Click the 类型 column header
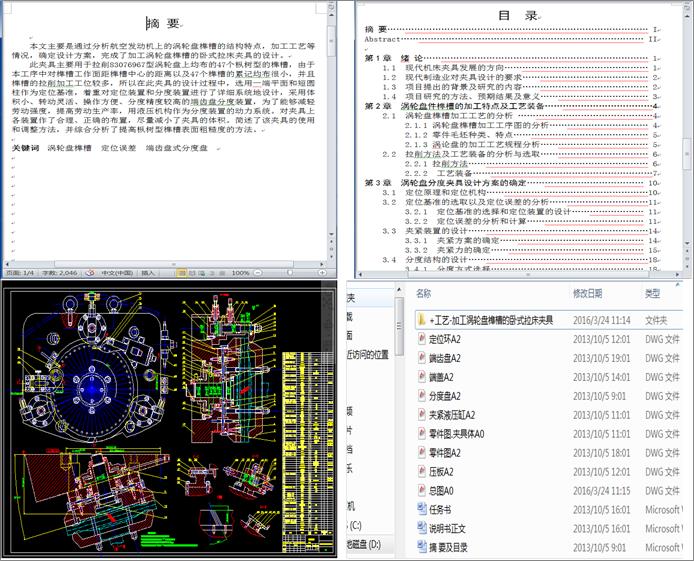This screenshot has height=561, width=694. pyautogui.click(x=653, y=293)
